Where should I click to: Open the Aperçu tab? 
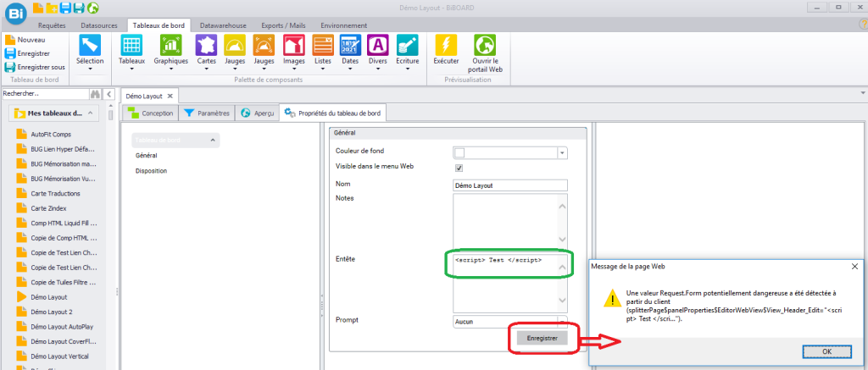coord(256,113)
